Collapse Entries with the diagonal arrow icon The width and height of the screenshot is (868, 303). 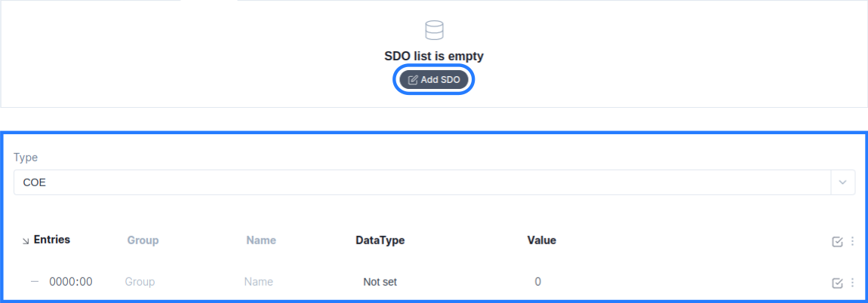click(26, 241)
